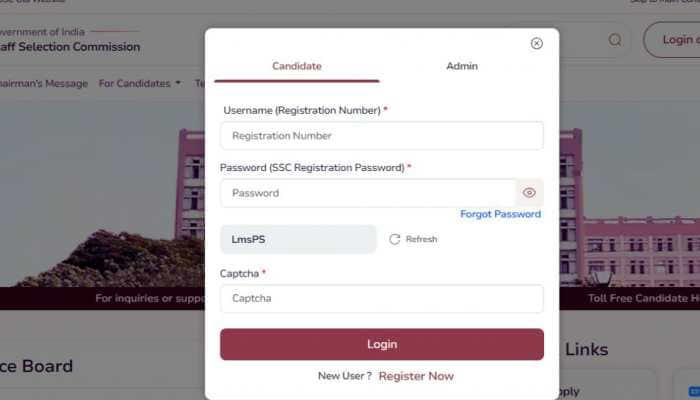The image size is (700, 400).
Task: Click the Username (Registration Number) label
Action: pyautogui.click(x=301, y=110)
